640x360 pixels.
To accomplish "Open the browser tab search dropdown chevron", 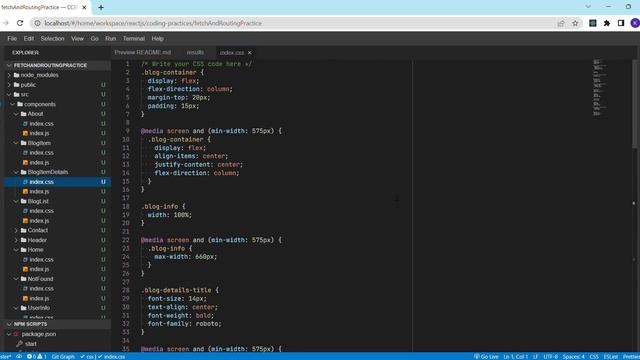I will 588,7.
